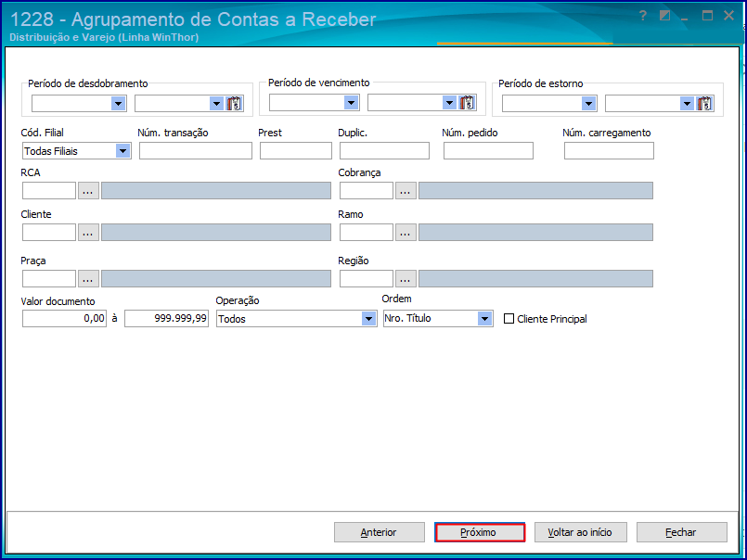Viewport: 747px width, 560px height.
Task: Focus the Duplic. input field
Action: pyautogui.click(x=384, y=151)
